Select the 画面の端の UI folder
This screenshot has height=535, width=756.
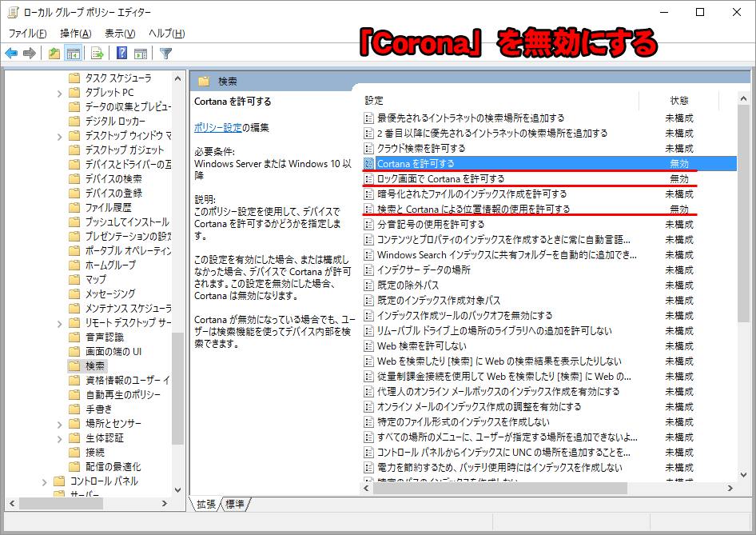pos(113,351)
